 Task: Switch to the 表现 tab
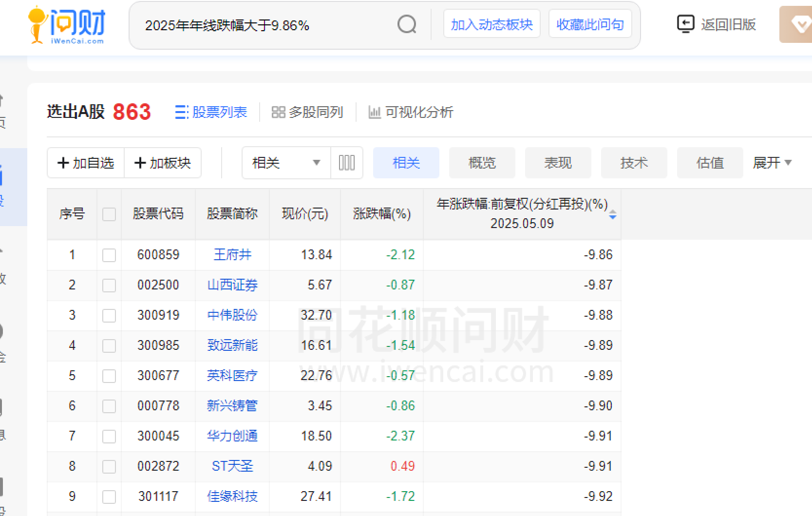pyautogui.click(x=558, y=163)
